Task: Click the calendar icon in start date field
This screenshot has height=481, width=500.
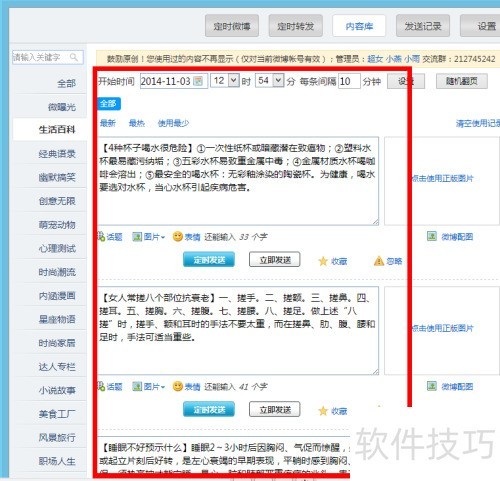Action: (x=198, y=81)
